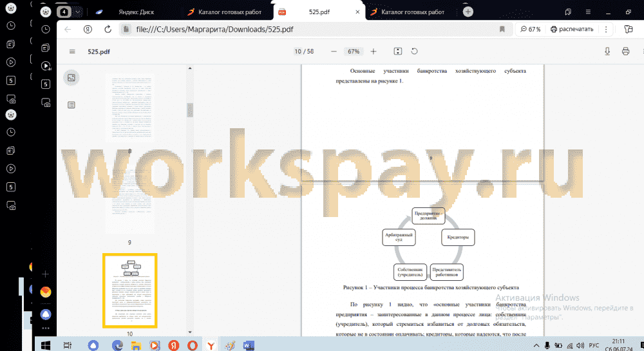Click the Рисунок 1 figure caption
The image size is (644, 351).
pos(431,287)
